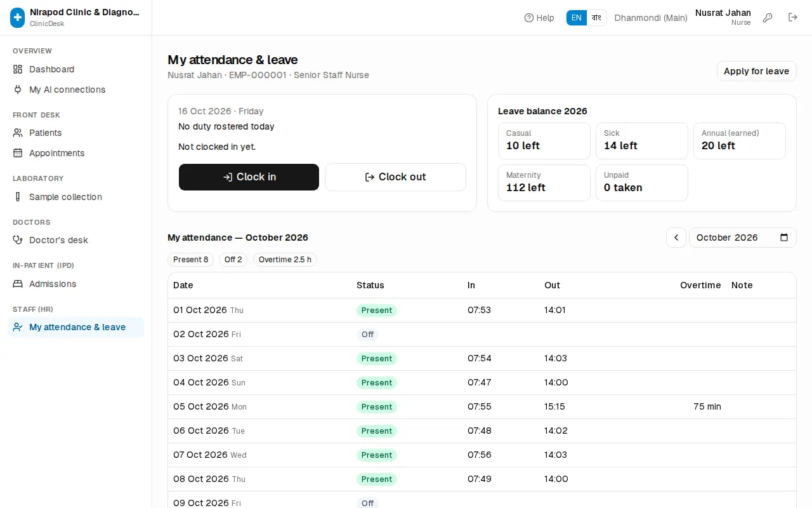The width and height of the screenshot is (812, 508).
Task: Open Dashboard in the sidebar
Action: (x=76, y=69)
